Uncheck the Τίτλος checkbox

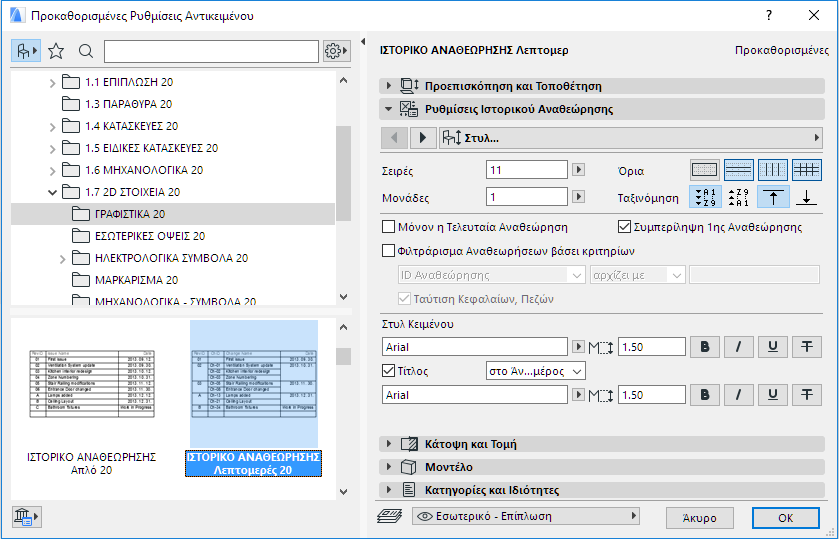point(388,370)
